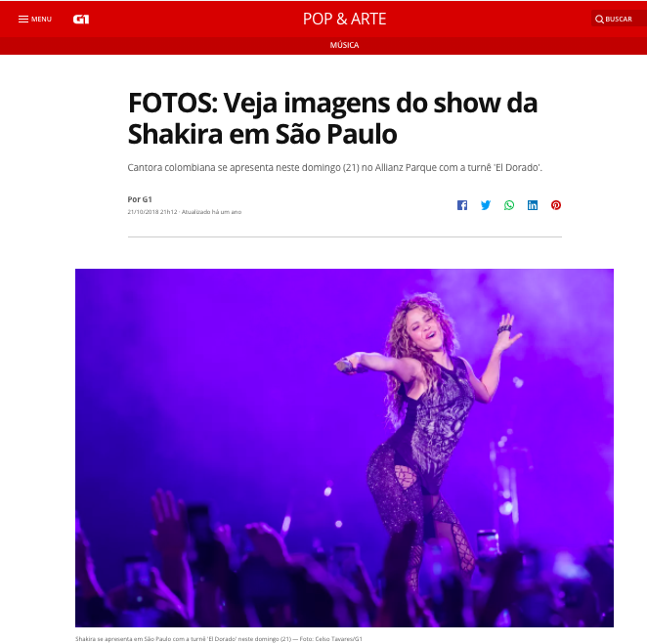Click the 'Por G1' author byline

(140, 199)
